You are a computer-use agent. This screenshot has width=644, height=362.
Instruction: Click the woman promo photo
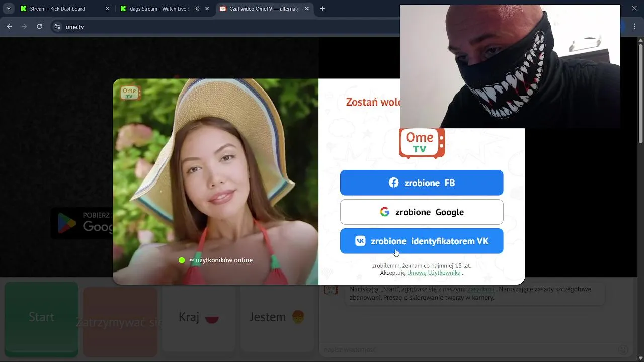point(215,182)
